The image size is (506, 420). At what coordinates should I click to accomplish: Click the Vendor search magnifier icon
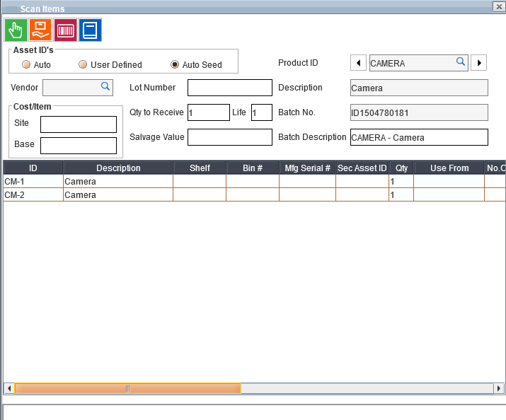pos(105,86)
